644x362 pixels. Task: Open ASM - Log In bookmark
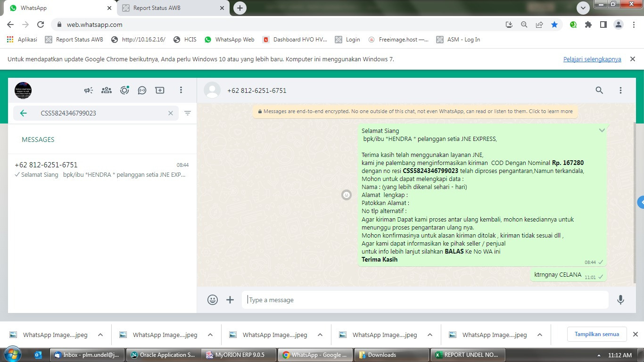pyautogui.click(x=458, y=40)
